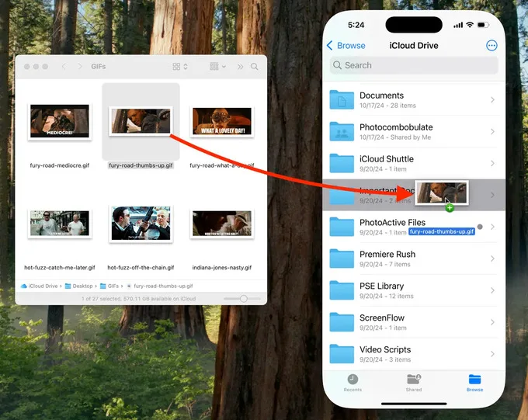The height and width of the screenshot is (420, 528).
Task: Switch to the Shared tab
Action: [414, 383]
